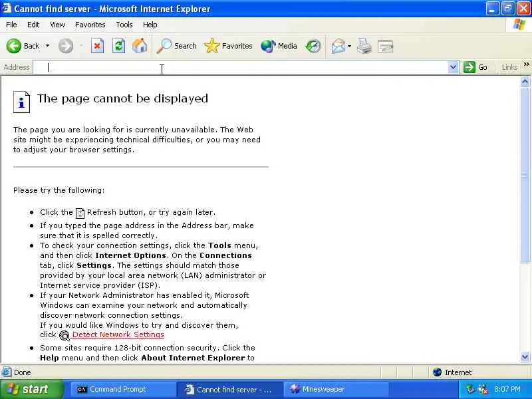Viewport: 532px width, 399px height.
Task: Click the vertical scrollbar thumb
Action: tap(525, 175)
